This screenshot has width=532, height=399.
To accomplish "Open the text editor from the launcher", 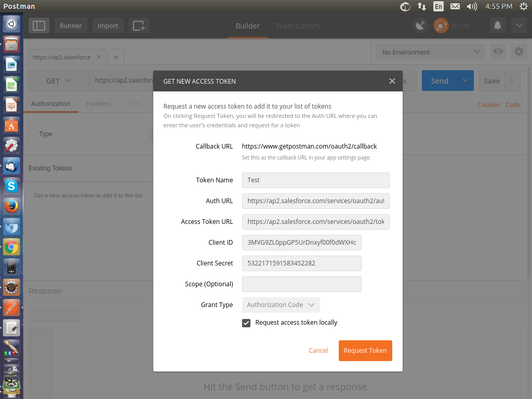I will [x=11, y=328].
